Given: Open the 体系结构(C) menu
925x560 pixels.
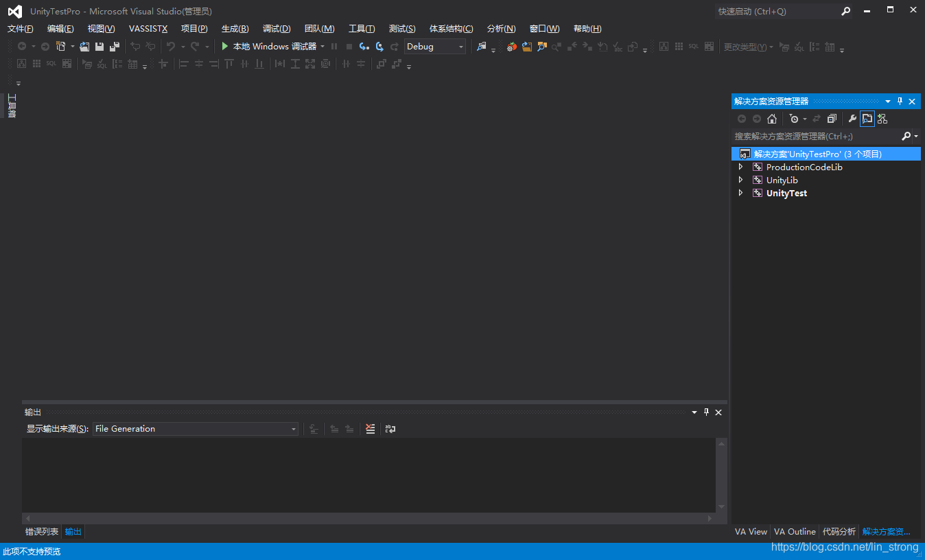Looking at the screenshot, I should [452, 29].
